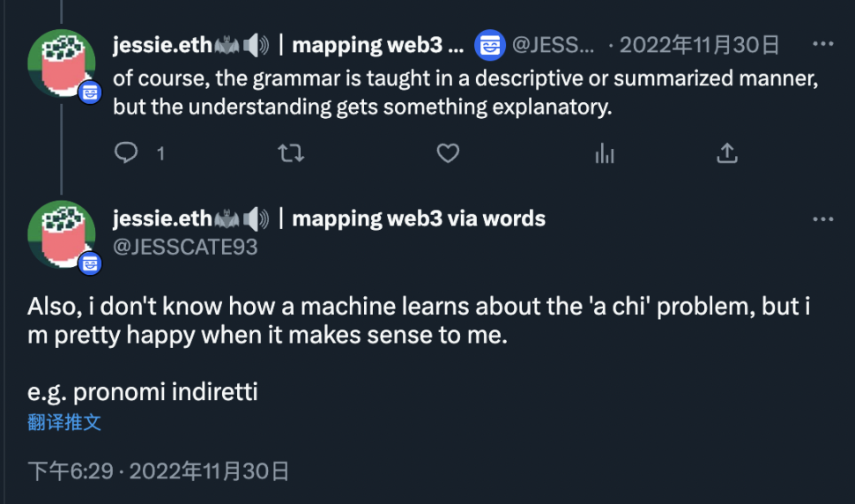855x504 pixels.
Task: Click the share icon on first tweet
Action: (726, 153)
